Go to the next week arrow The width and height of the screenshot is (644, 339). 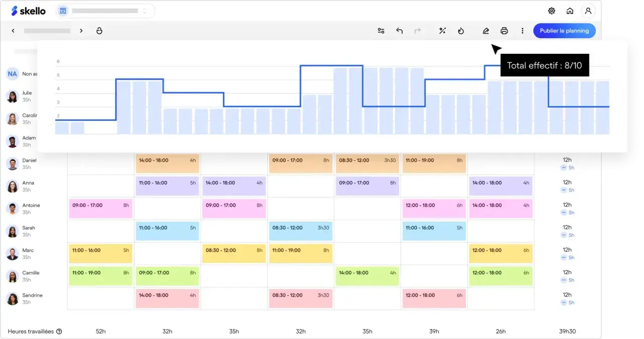(81, 31)
